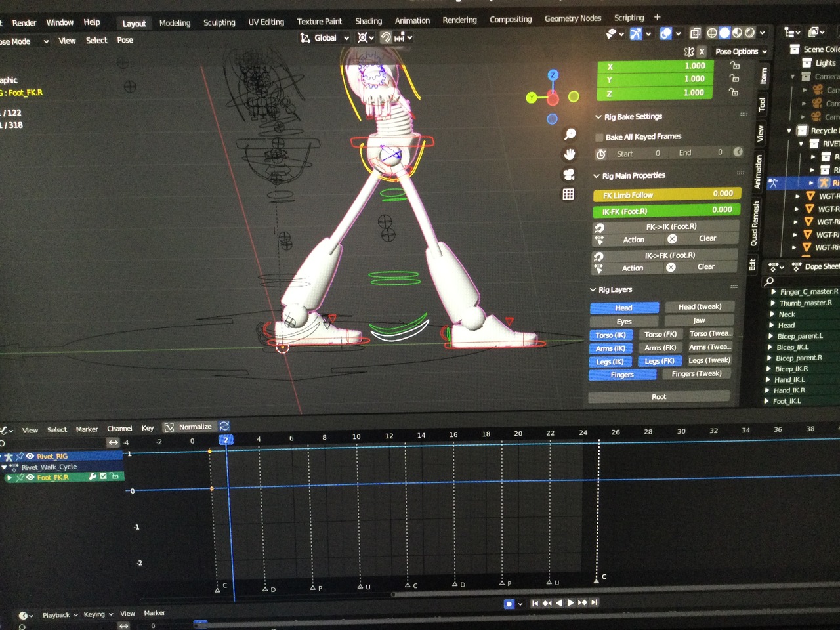Open the Global transform orientation dropdown
This screenshot has height=630, width=840.
(x=325, y=38)
